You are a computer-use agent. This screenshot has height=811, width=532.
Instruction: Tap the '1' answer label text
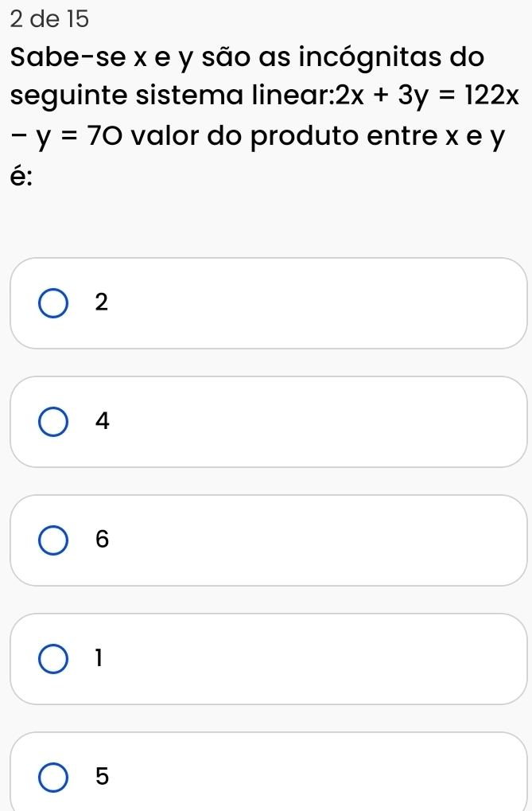(99, 658)
